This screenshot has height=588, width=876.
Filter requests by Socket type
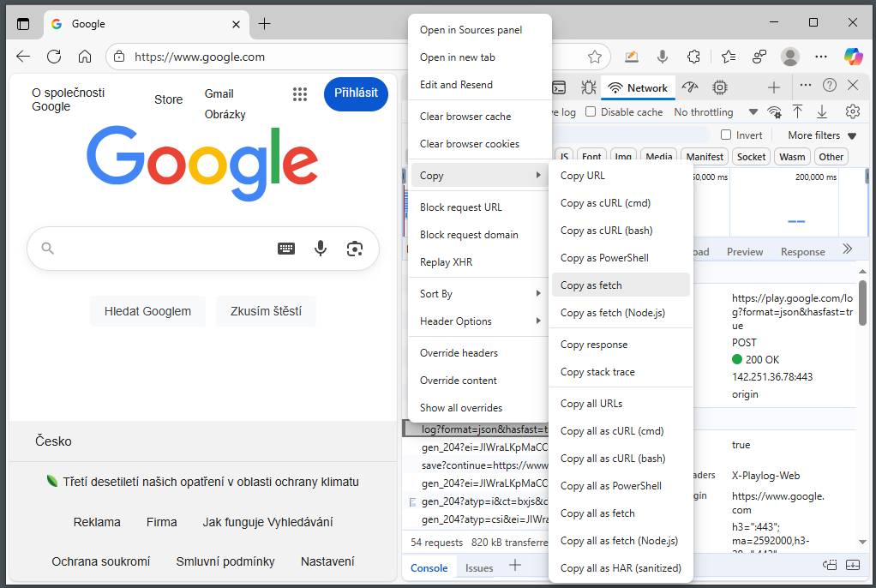point(751,157)
